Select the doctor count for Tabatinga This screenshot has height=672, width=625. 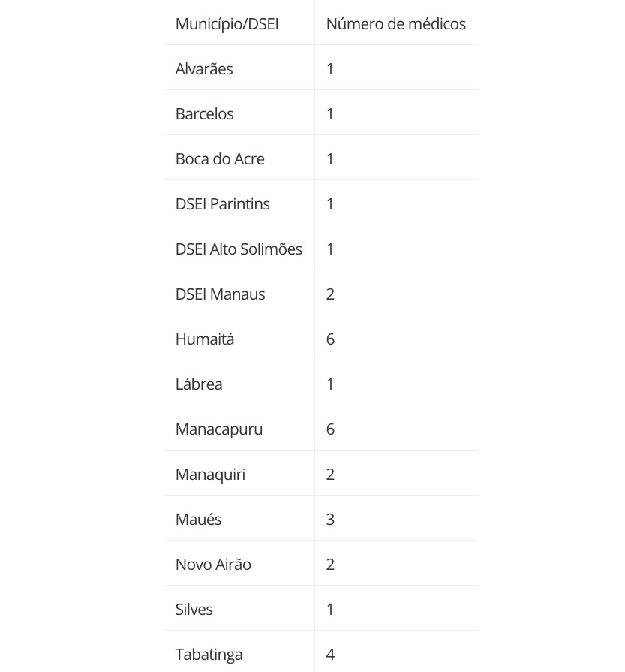pyautogui.click(x=330, y=655)
